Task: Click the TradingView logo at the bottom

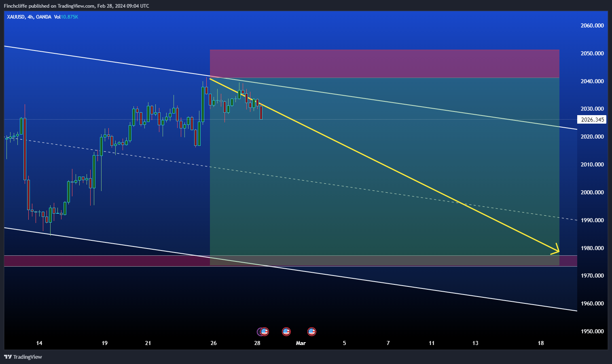Action: pyautogui.click(x=23, y=357)
